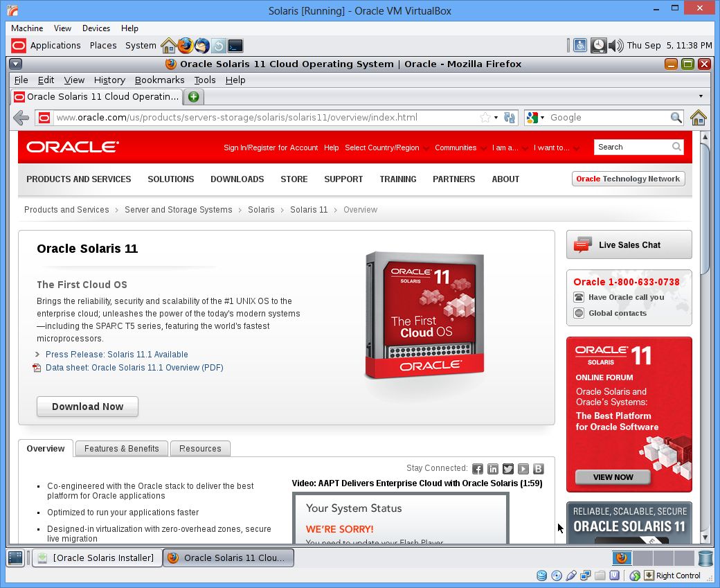Screen dimensions: 720x588
Task: Switch to the Resources tab
Action: [x=200, y=448]
